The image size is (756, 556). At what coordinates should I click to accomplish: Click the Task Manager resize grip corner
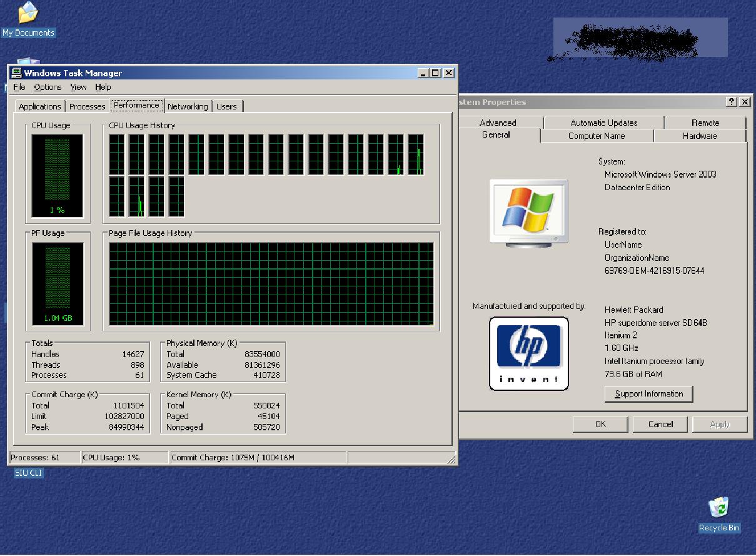click(451, 460)
